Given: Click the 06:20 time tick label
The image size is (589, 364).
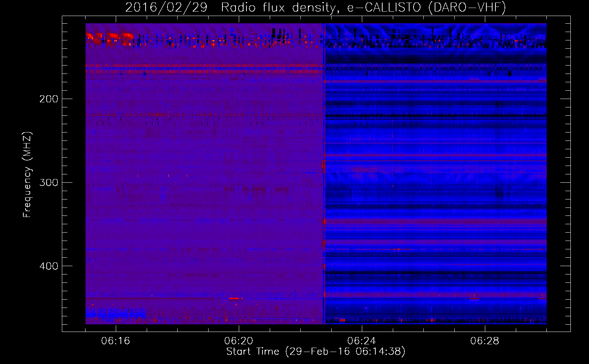Looking at the screenshot, I should point(239,341).
